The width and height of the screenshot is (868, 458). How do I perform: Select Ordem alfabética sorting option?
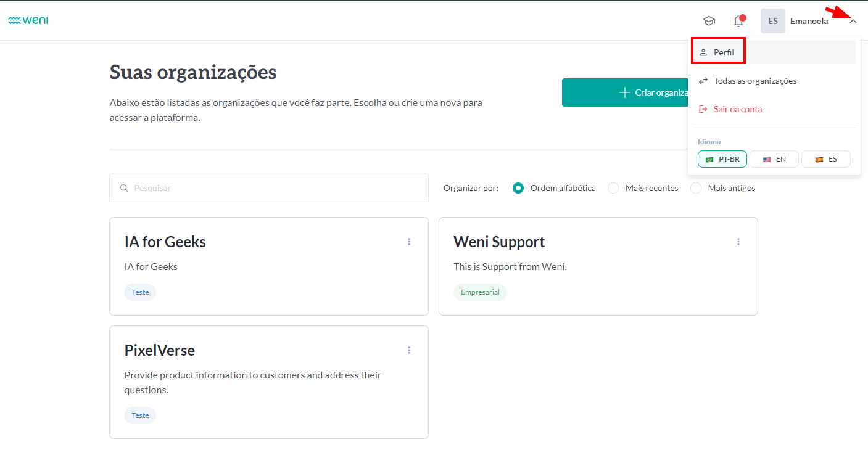click(x=518, y=188)
